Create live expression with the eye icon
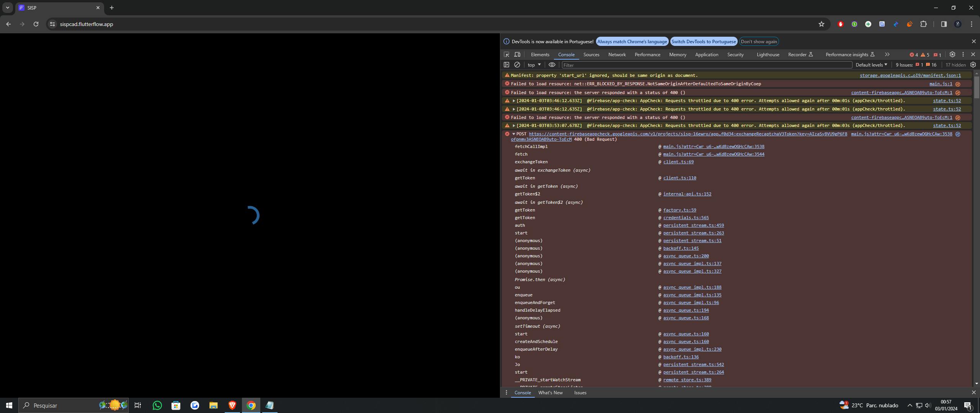The image size is (980, 413). [552, 65]
